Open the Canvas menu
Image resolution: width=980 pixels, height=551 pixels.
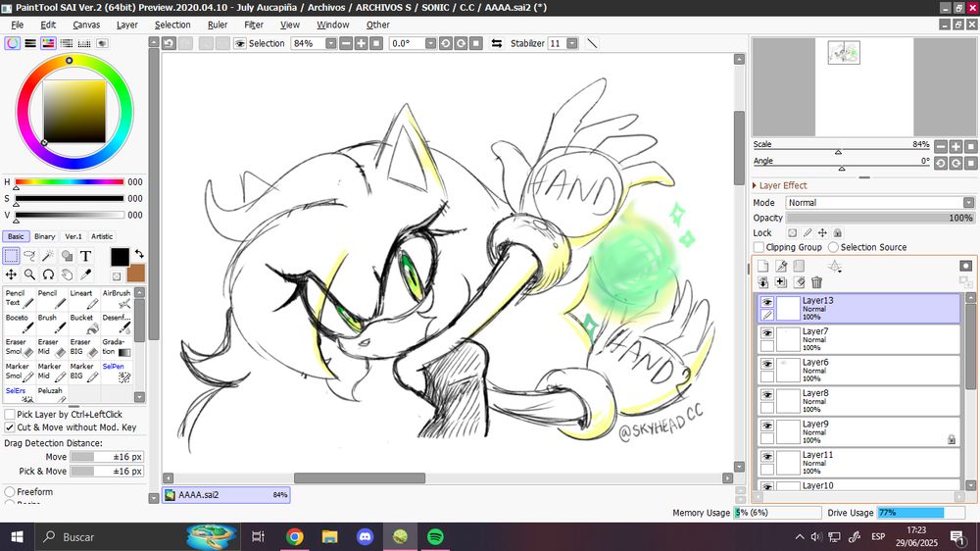click(x=86, y=25)
